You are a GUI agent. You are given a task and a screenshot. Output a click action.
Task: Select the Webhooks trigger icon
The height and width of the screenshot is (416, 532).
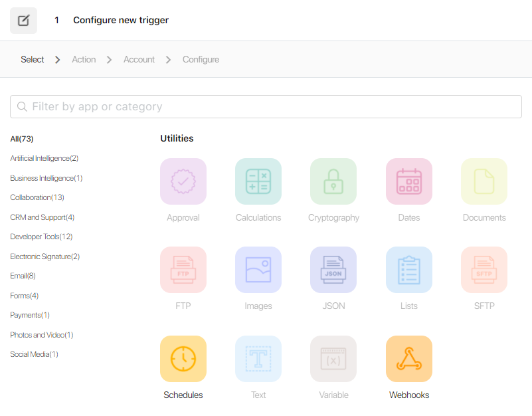coord(409,359)
